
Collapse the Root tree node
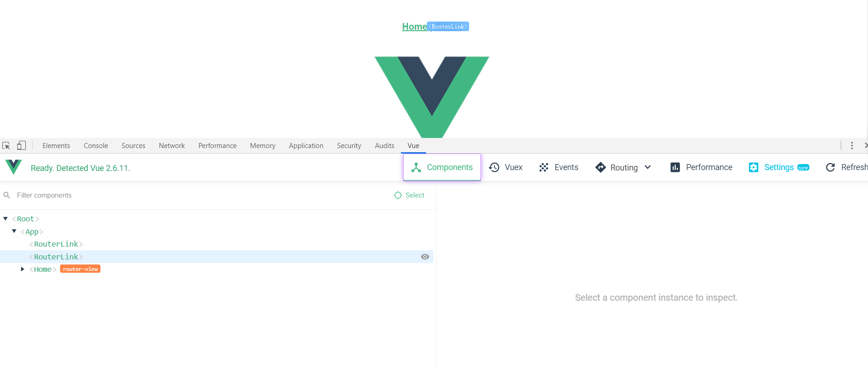[x=6, y=219]
